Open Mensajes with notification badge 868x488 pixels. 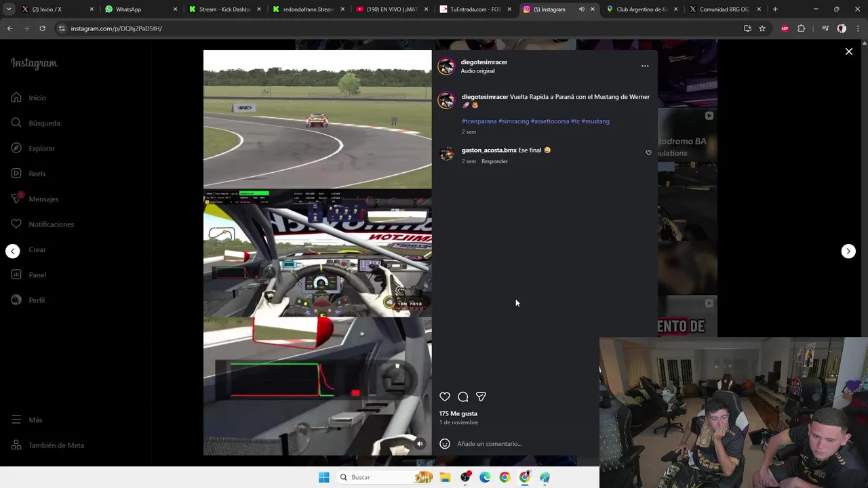coord(35,199)
